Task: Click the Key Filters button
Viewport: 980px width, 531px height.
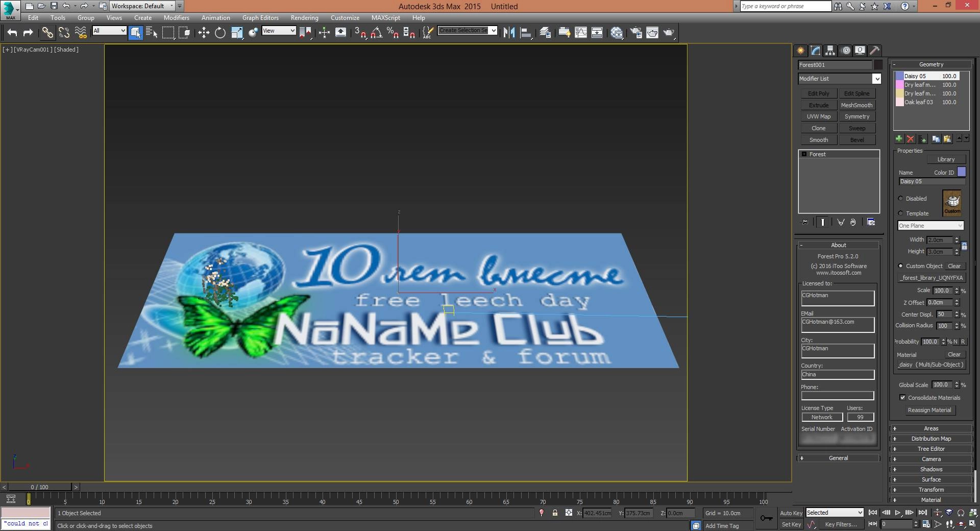Action: pos(841,524)
